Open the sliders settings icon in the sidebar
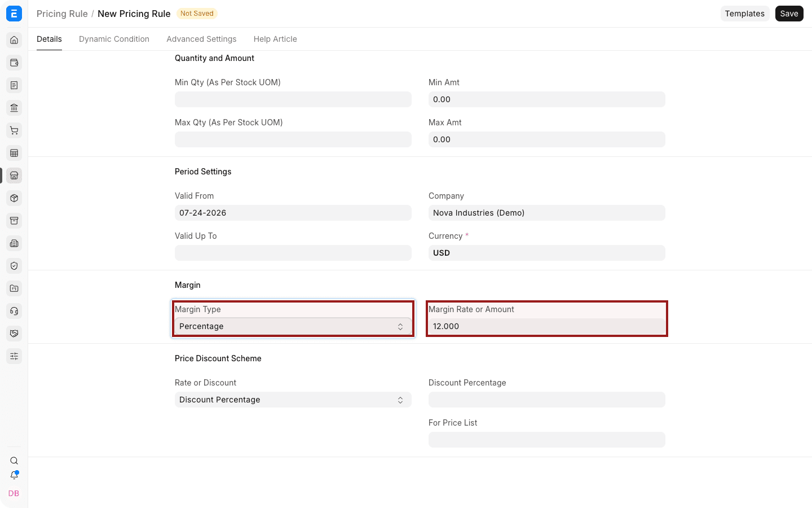The image size is (812, 508). (x=14, y=356)
